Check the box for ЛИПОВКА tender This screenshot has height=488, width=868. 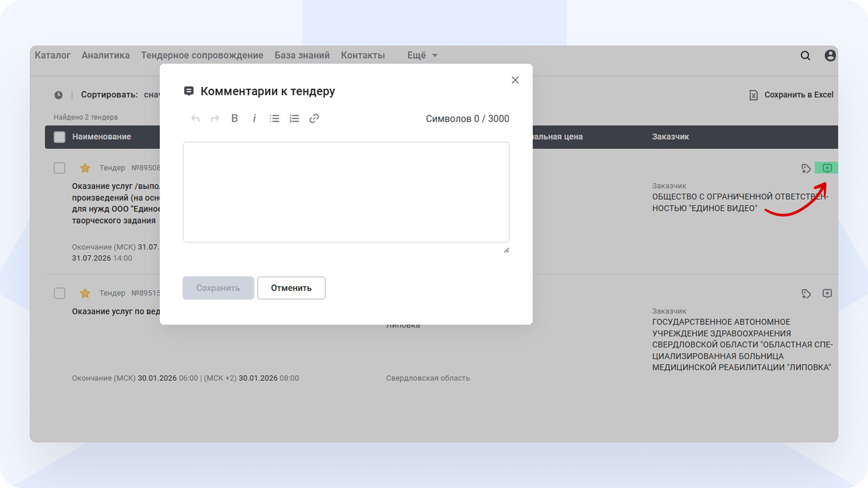60,293
